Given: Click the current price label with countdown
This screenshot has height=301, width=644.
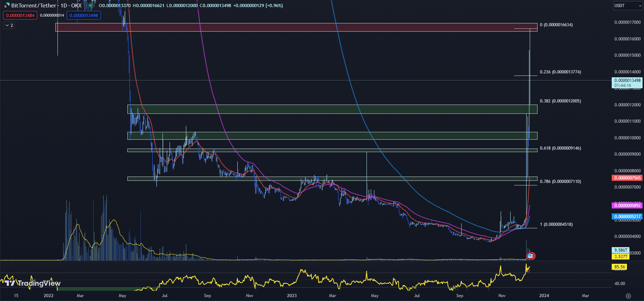Looking at the screenshot, I should [627, 83].
